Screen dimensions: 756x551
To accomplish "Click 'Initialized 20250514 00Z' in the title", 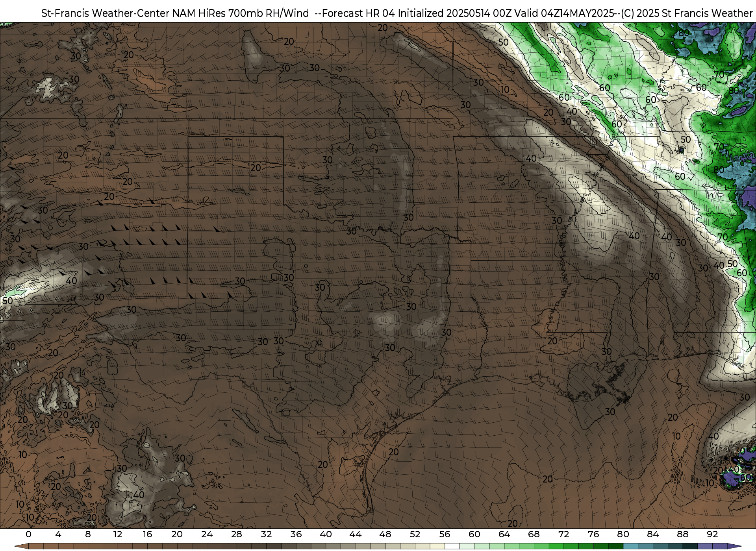I will coord(454,13).
